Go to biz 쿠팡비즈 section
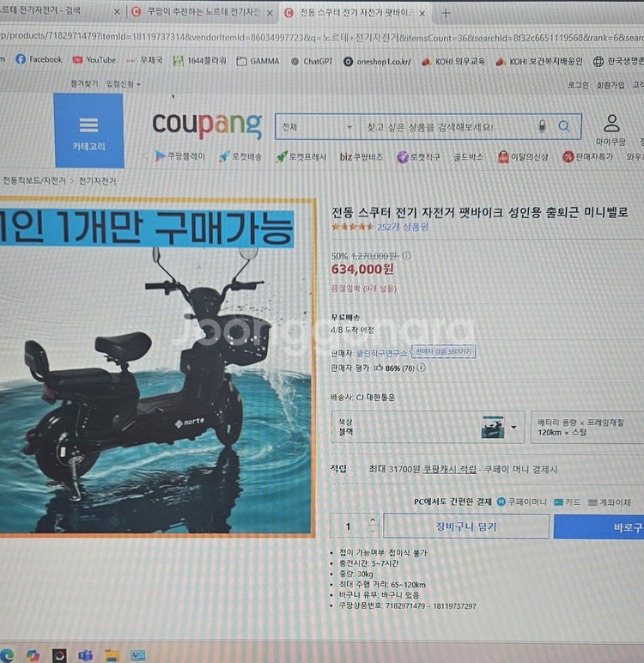The height and width of the screenshot is (663, 644). pos(361,157)
